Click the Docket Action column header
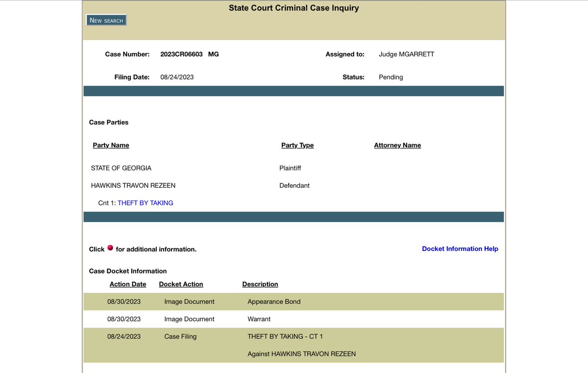588x373 pixels. click(181, 284)
